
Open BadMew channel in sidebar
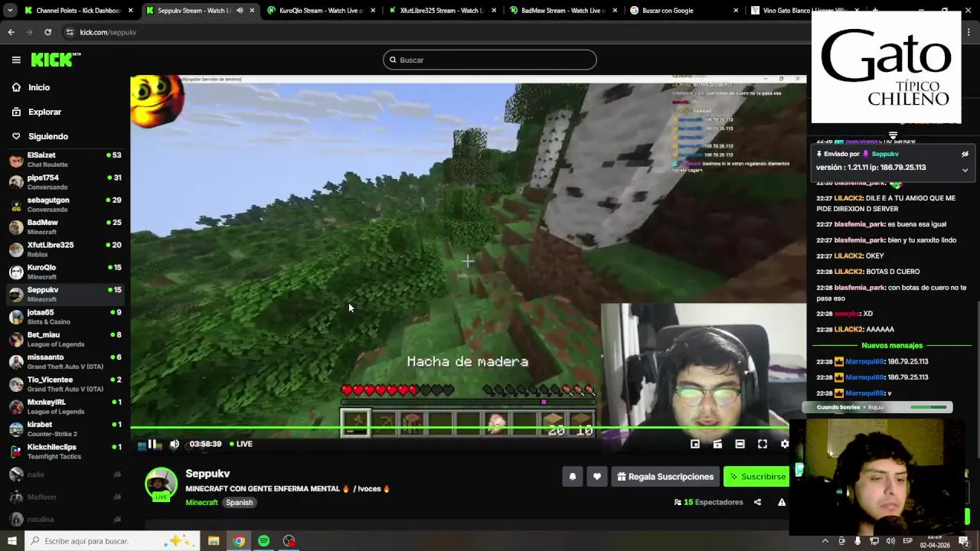[x=65, y=227]
